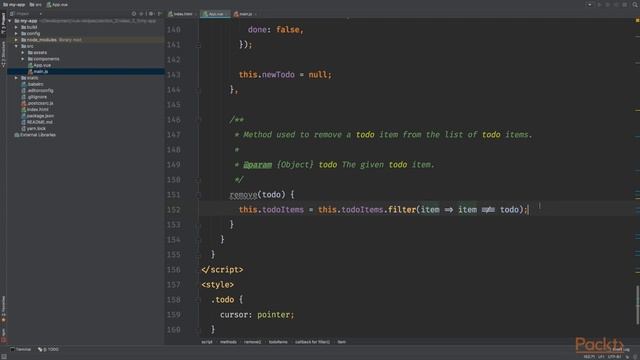Viewport: 640px width, 360px height.
Task: Expand the static folder arrow
Action: (16, 78)
